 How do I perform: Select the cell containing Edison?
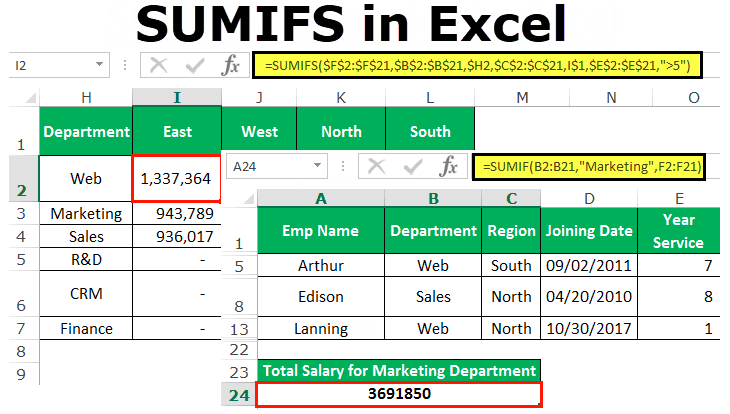[x=321, y=297]
